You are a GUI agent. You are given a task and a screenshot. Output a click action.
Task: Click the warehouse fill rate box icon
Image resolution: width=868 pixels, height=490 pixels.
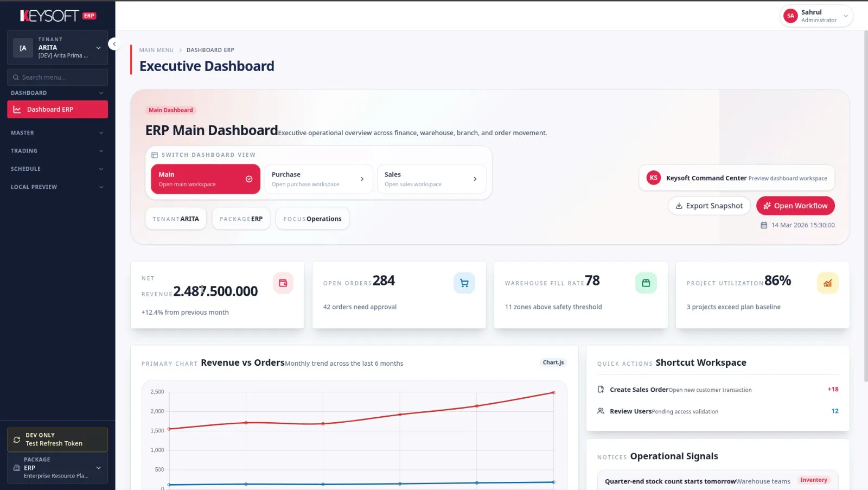(x=646, y=283)
